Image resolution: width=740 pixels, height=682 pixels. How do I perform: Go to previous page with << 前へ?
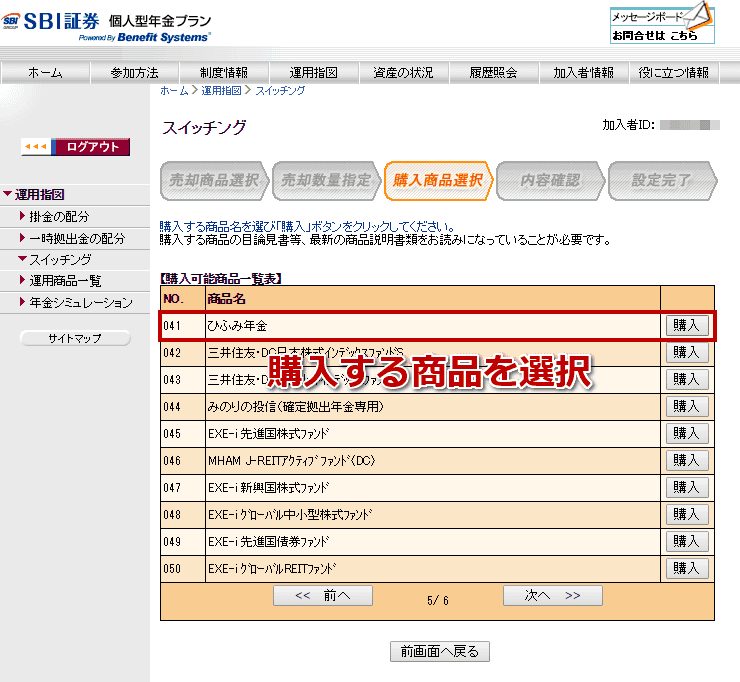pos(322,596)
